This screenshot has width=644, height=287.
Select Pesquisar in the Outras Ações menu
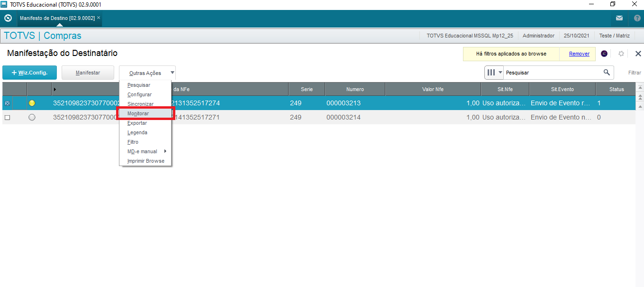click(139, 85)
